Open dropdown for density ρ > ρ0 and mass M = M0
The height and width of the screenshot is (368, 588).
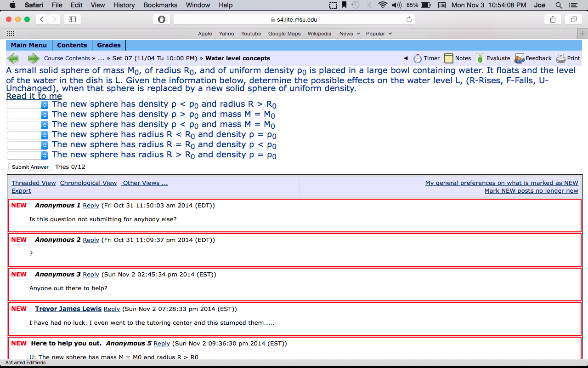28,115
